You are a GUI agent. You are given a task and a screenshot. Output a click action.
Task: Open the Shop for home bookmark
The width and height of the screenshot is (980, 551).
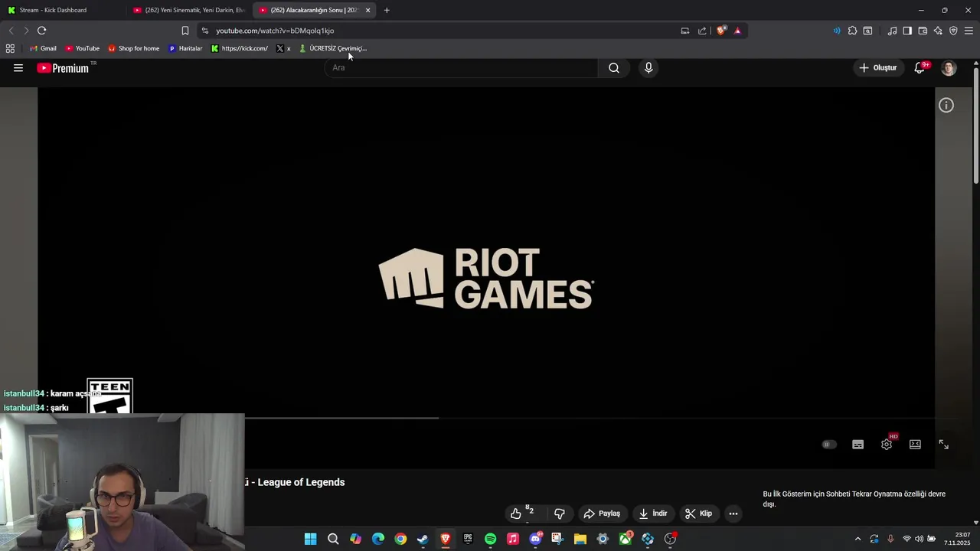(x=133, y=48)
